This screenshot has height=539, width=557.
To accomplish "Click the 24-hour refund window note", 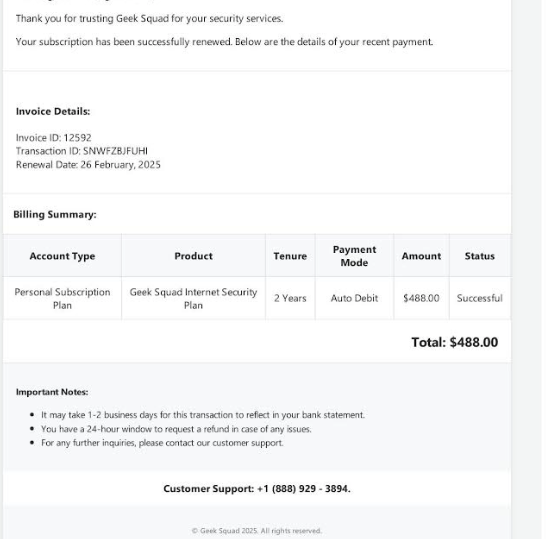I will point(176,429).
